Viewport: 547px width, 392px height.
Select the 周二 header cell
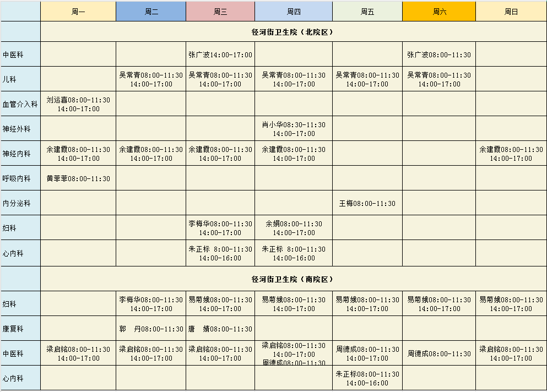pos(151,12)
